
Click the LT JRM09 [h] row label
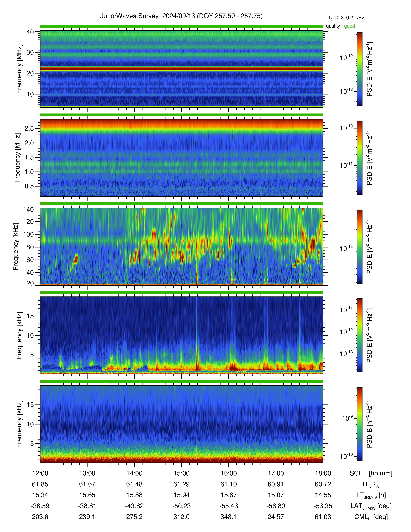[x=371, y=495]
